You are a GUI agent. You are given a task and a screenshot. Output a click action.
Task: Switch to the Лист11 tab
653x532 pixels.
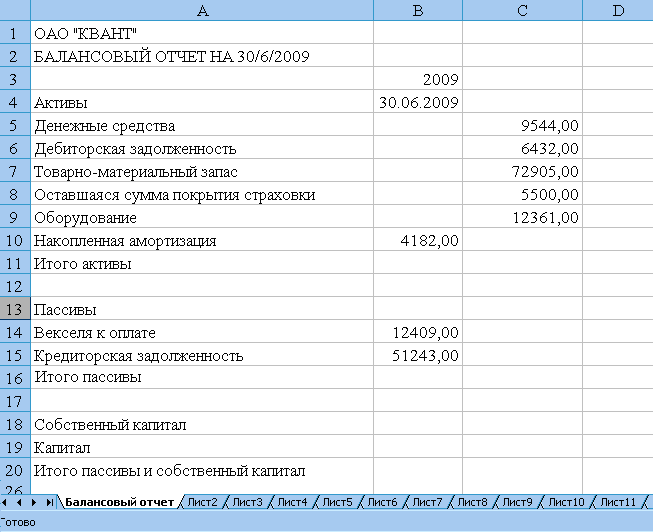point(618,502)
